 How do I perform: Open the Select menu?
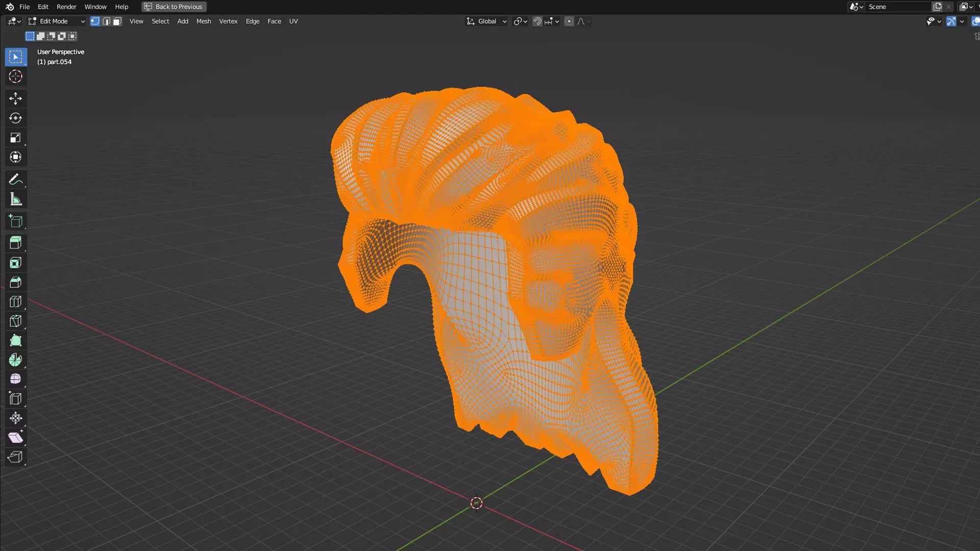pyautogui.click(x=160, y=21)
